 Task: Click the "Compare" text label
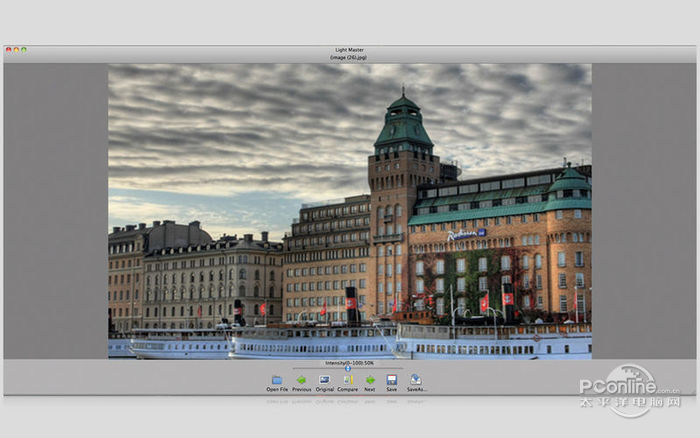(348, 390)
